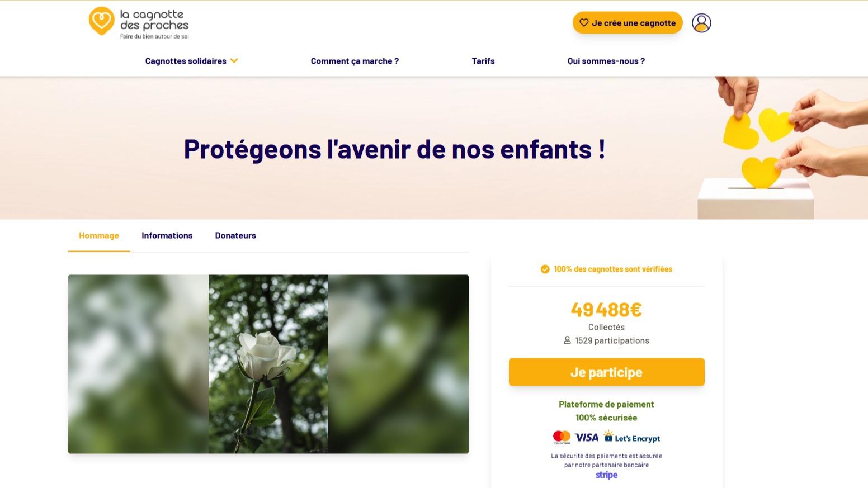Switch to the Informations tab

(167, 235)
